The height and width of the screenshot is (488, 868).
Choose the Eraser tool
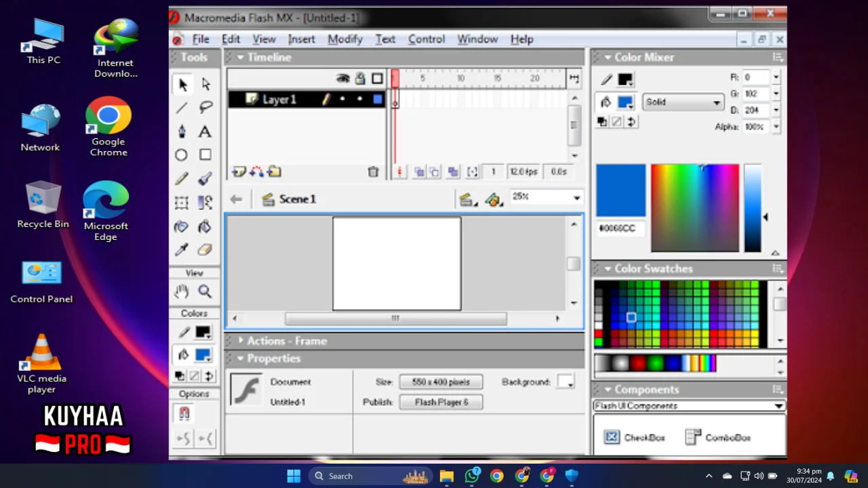click(x=205, y=250)
